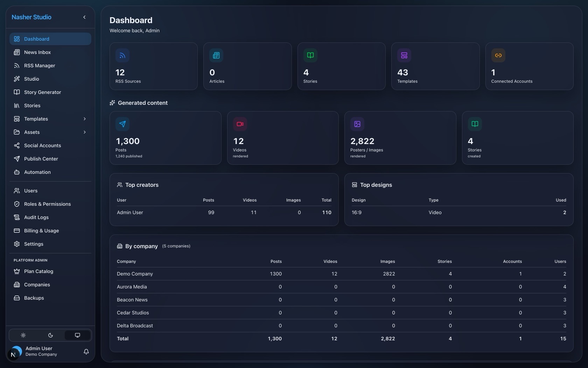The width and height of the screenshot is (588, 368).
Task: Switch to dark theme moon toggle
Action: click(x=50, y=335)
